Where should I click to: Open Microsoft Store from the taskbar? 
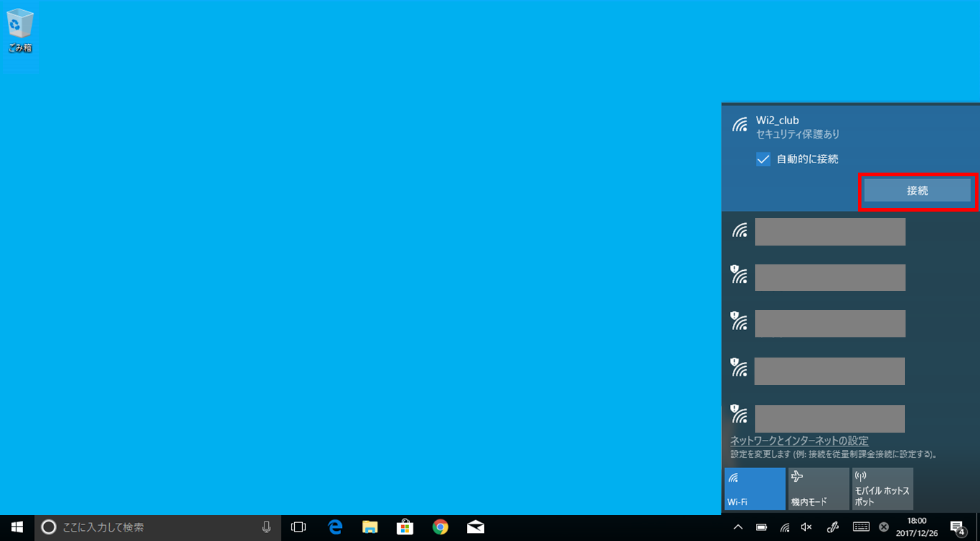405,527
